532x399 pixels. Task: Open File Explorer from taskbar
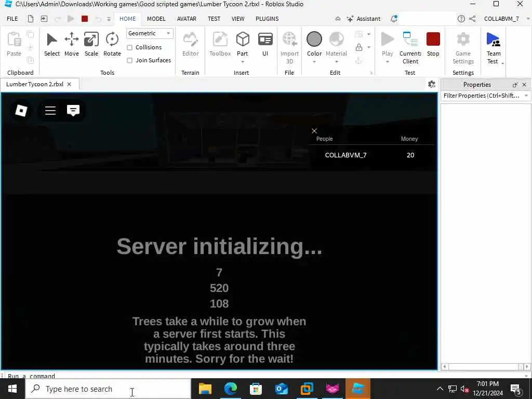point(205,389)
